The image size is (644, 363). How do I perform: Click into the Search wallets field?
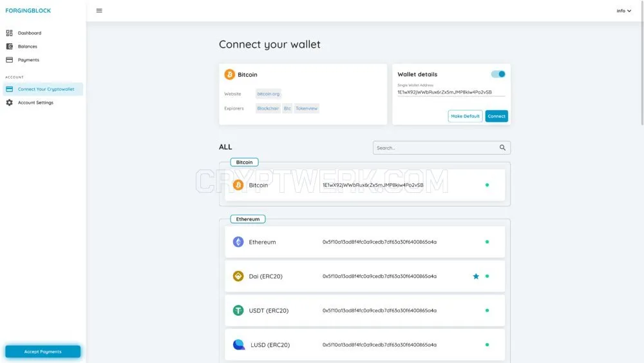click(x=442, y=148)
